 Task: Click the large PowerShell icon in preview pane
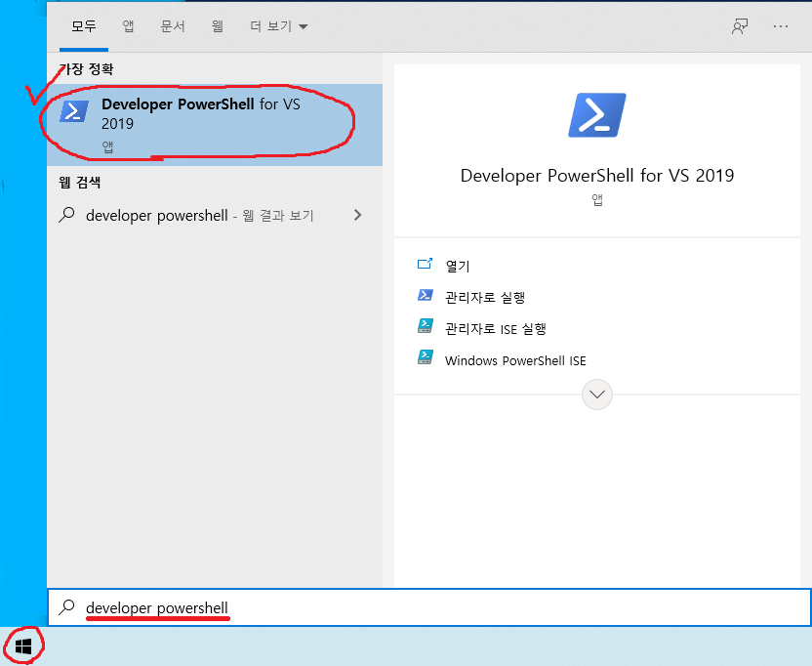pos(596,115)
